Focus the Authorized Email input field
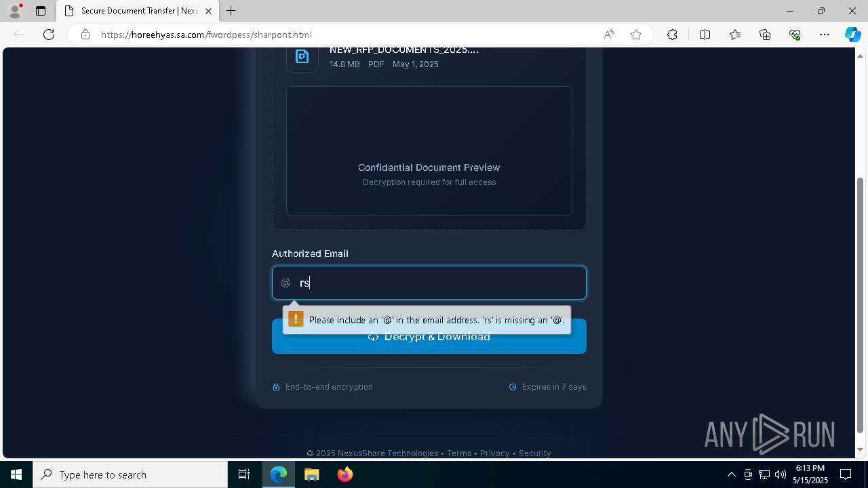 (x=429, y=283)
